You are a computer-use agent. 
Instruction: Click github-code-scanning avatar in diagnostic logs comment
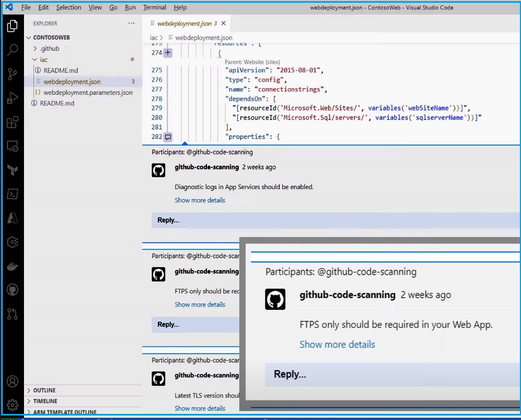click(x=158, y=171)
